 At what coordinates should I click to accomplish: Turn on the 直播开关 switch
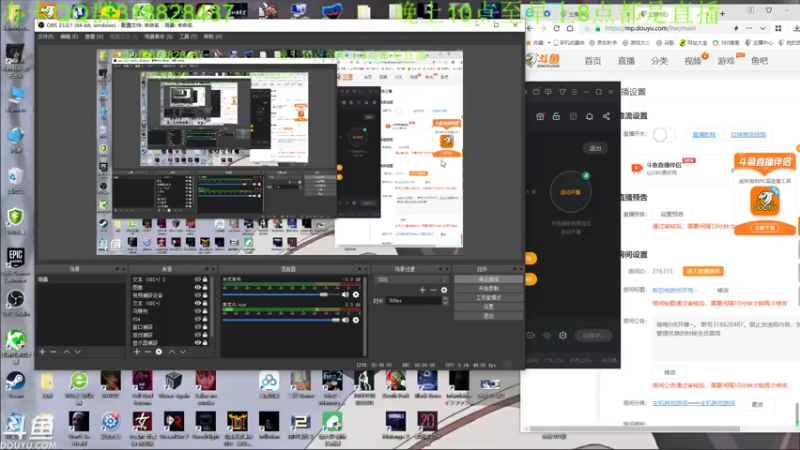pyautogui.click(x=664, y=135)
